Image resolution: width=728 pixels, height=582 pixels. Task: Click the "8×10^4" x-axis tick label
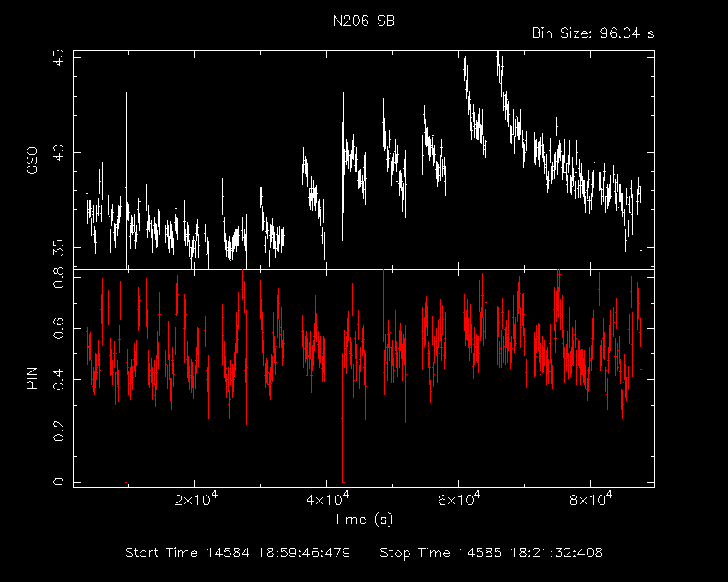click(591, 499)
